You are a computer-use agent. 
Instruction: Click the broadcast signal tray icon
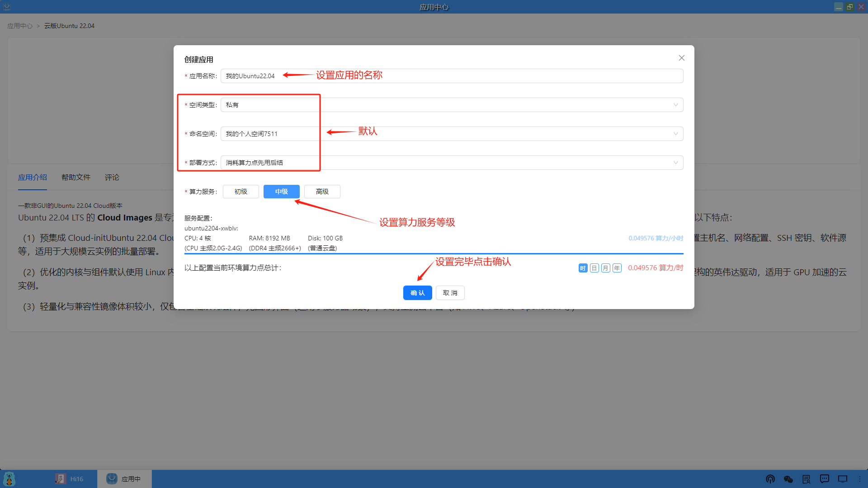770,479
